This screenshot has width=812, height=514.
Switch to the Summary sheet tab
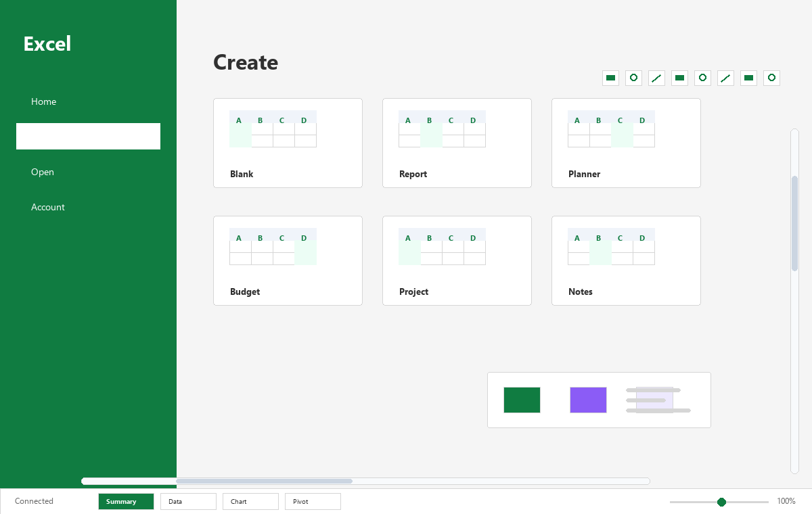point(126,501)
